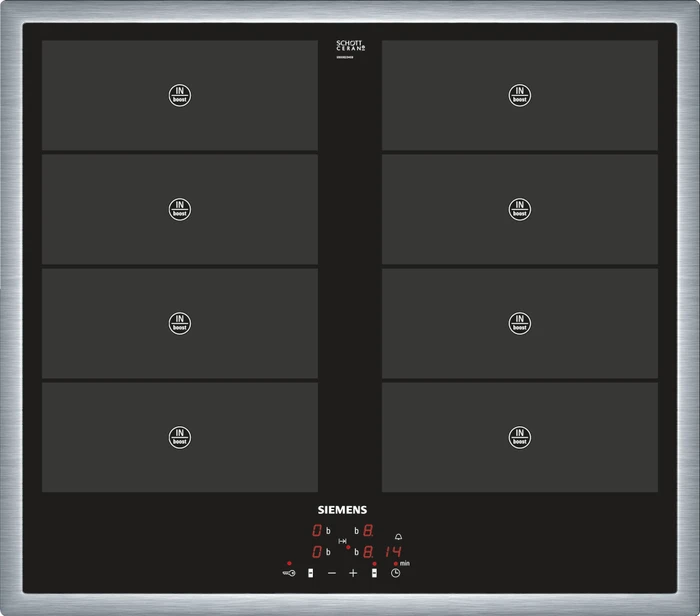This screenshot has width=700, height=616.
Task: Tap the plus symbol to raise power
Action: pos(353,573)
